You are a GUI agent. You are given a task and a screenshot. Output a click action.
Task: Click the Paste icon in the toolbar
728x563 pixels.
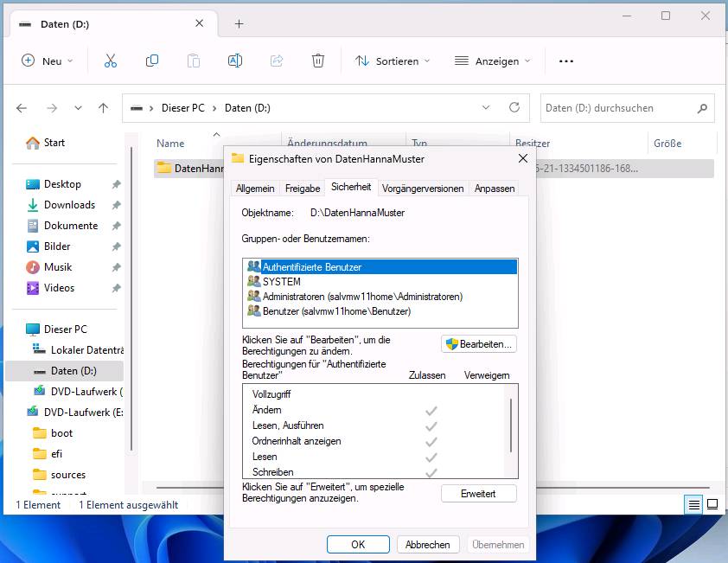(x=193, y=61)
